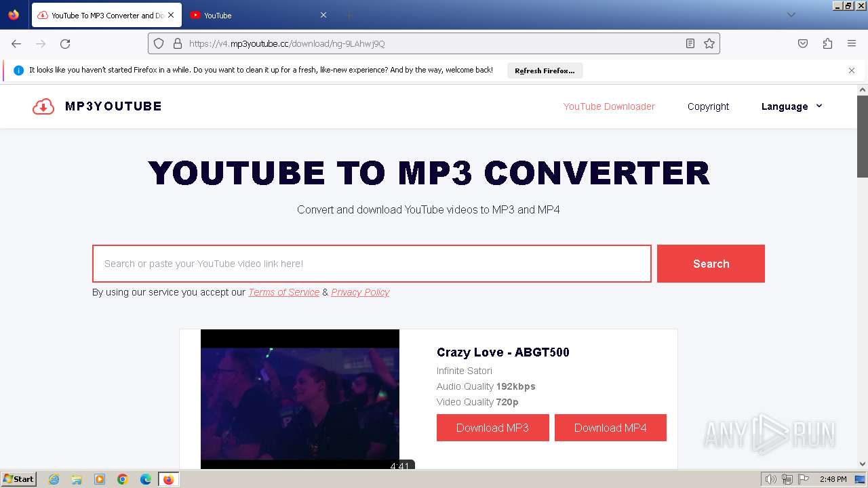Open the tracking protection shield icon
Viewport: 868px width, 488px height.
click(159, 43)
